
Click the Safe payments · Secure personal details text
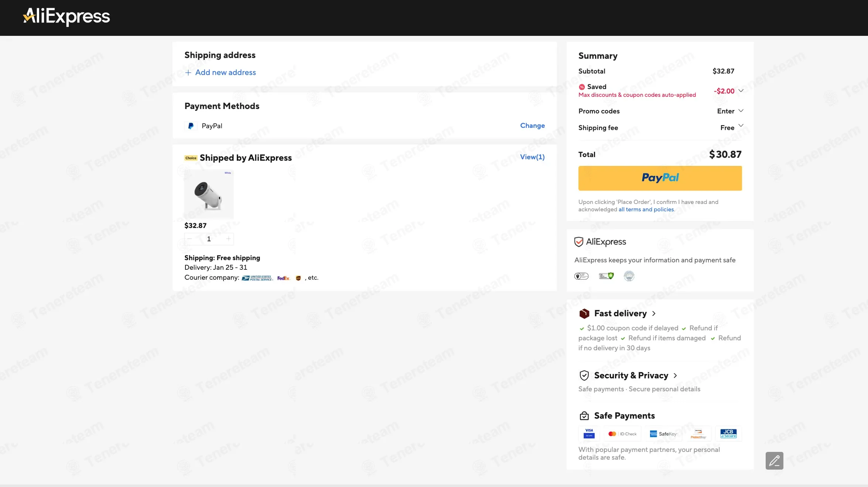tap(639, 389)
